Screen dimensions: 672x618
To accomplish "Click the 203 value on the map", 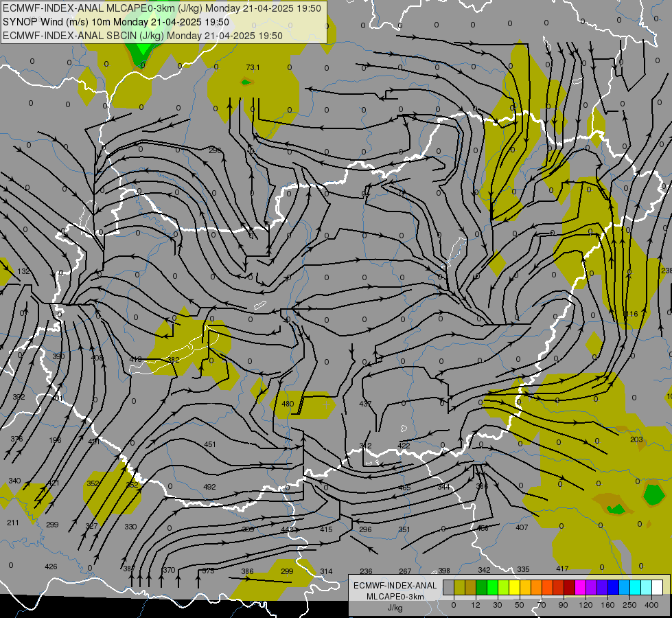I will tap(636, 439).
